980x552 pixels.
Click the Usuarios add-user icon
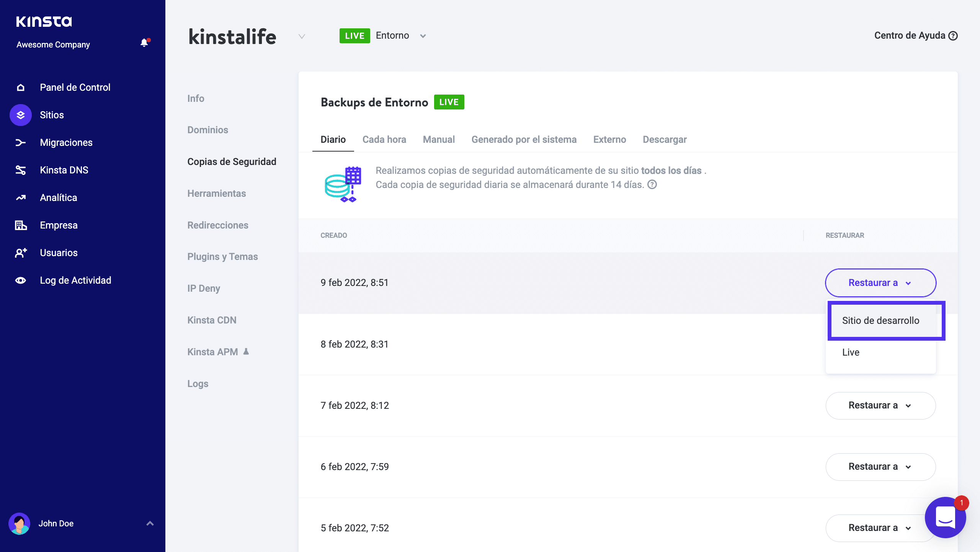pos(21,253)
